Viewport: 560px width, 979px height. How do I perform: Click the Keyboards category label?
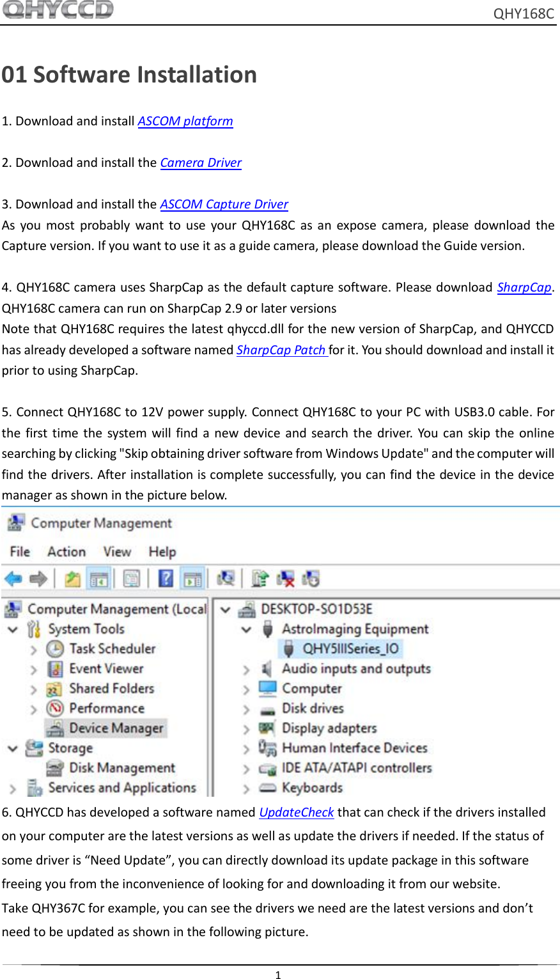click(312, 788)
